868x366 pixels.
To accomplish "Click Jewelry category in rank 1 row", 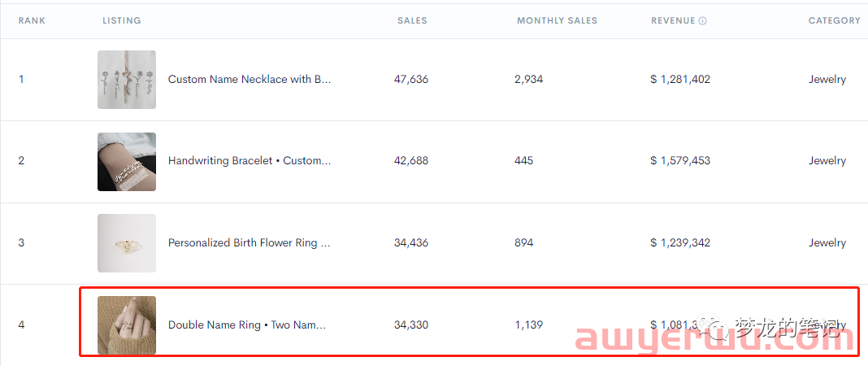I will [827, 79].
